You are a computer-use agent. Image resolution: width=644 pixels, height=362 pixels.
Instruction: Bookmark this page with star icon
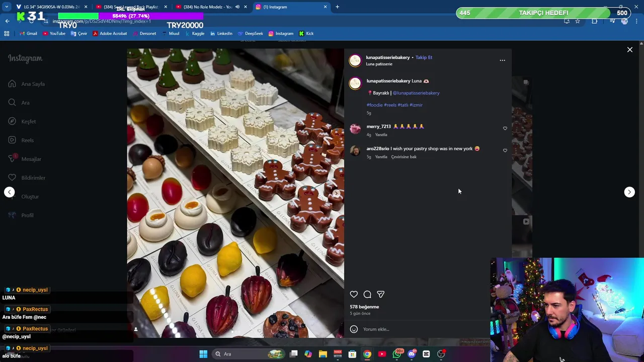578,21
